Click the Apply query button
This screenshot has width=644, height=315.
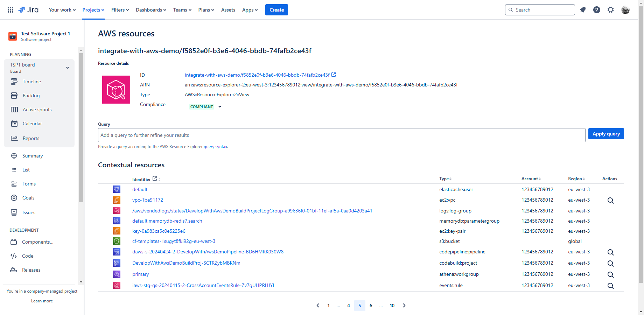point(606,134)
